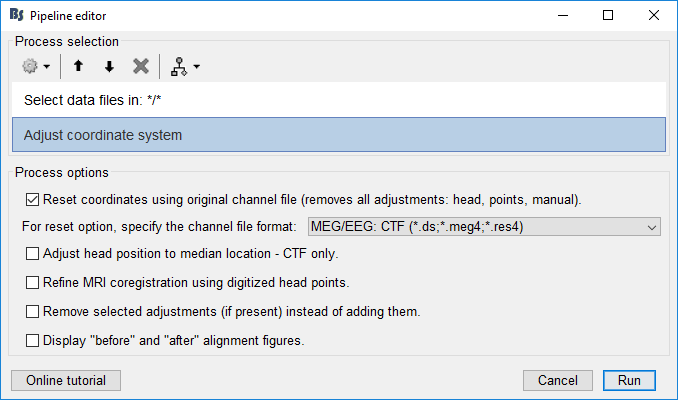Uncheck Reset coordinates using original channel file
This screenshot has height=400, width=678.
pyautogui.click(x=33, y=199)
